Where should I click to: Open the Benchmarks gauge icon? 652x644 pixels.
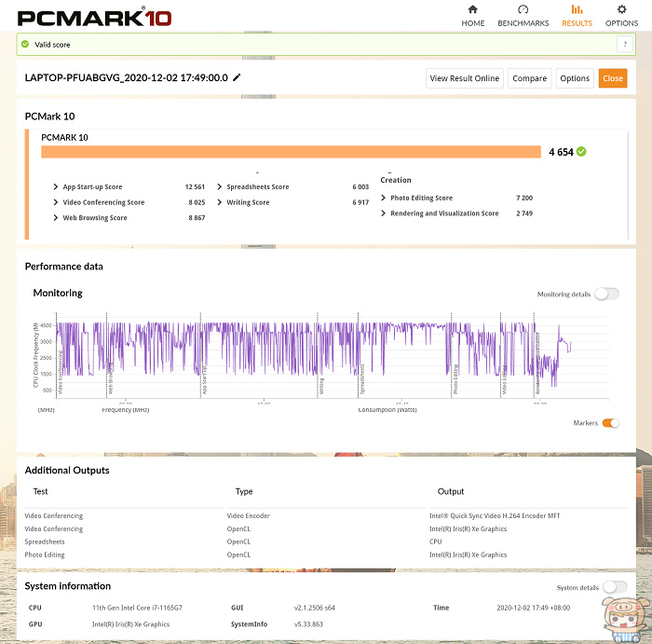click(523, 9)
